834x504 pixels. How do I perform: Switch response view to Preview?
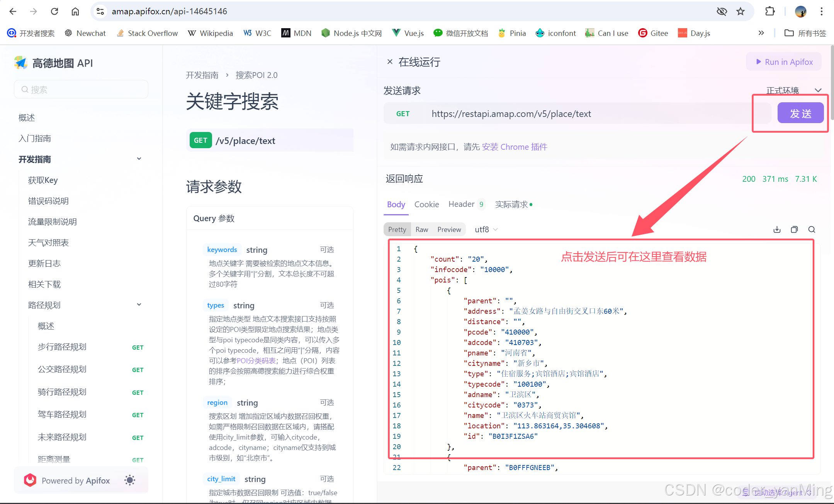(x=449, y=230)
